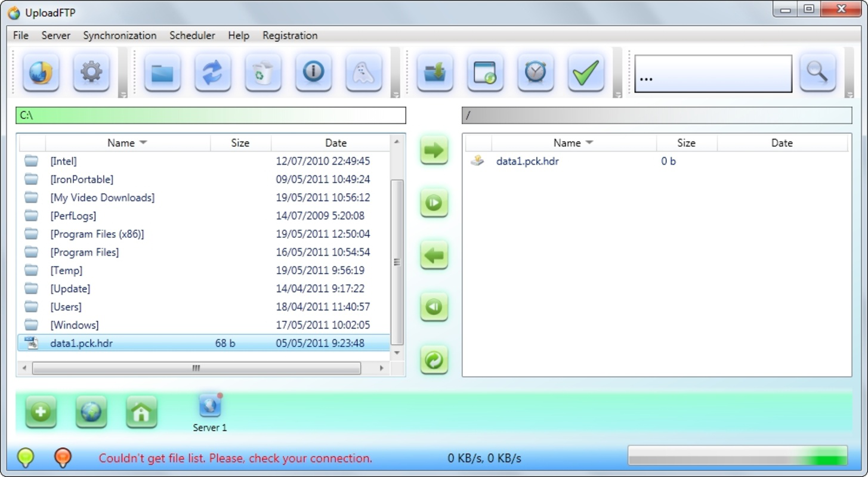868x477 pixels.
Task: Click the globe browser icon on toolbar
Action: click(40, 72)
